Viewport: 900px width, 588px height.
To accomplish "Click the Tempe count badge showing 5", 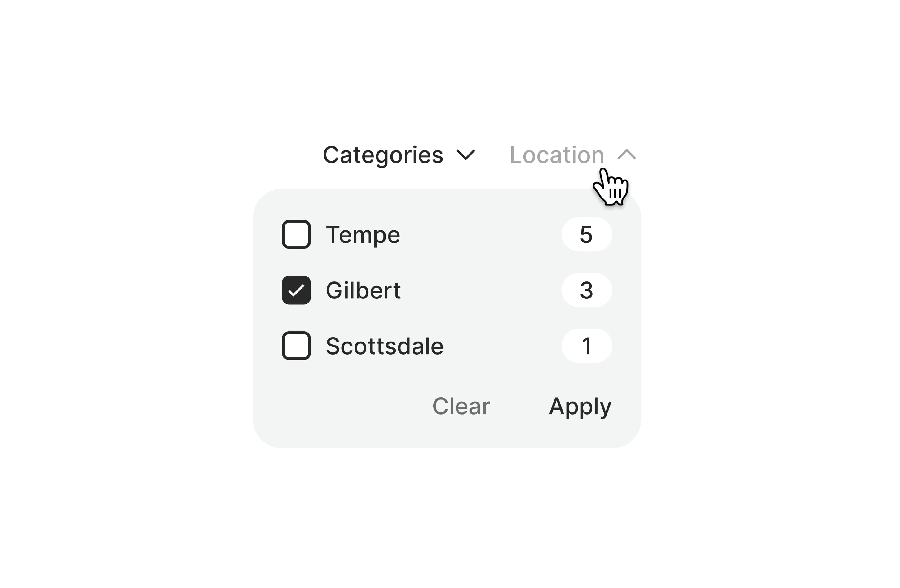I will tap(586, 235).
